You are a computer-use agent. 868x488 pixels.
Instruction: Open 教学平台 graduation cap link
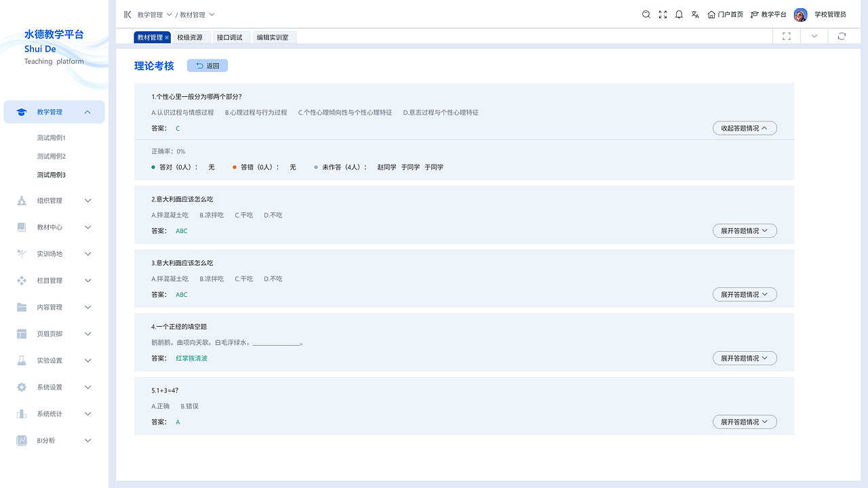tap(768, 14)
